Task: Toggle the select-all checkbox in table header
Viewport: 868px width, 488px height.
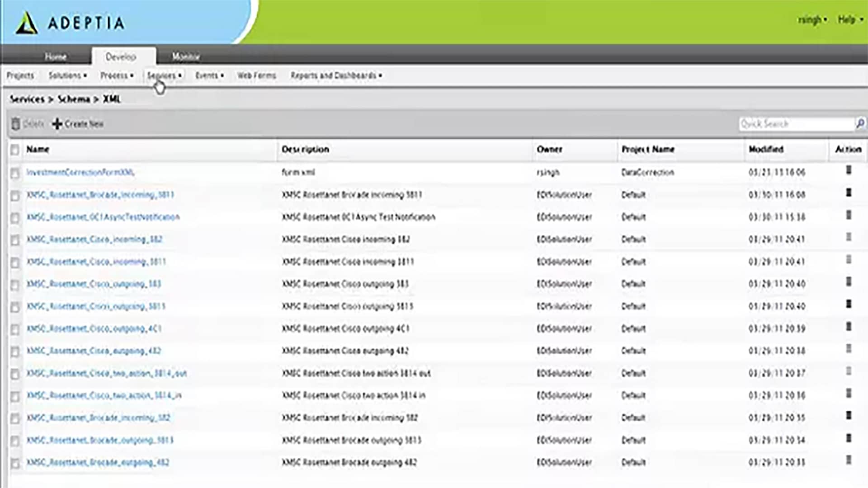Action: (15, 150)
